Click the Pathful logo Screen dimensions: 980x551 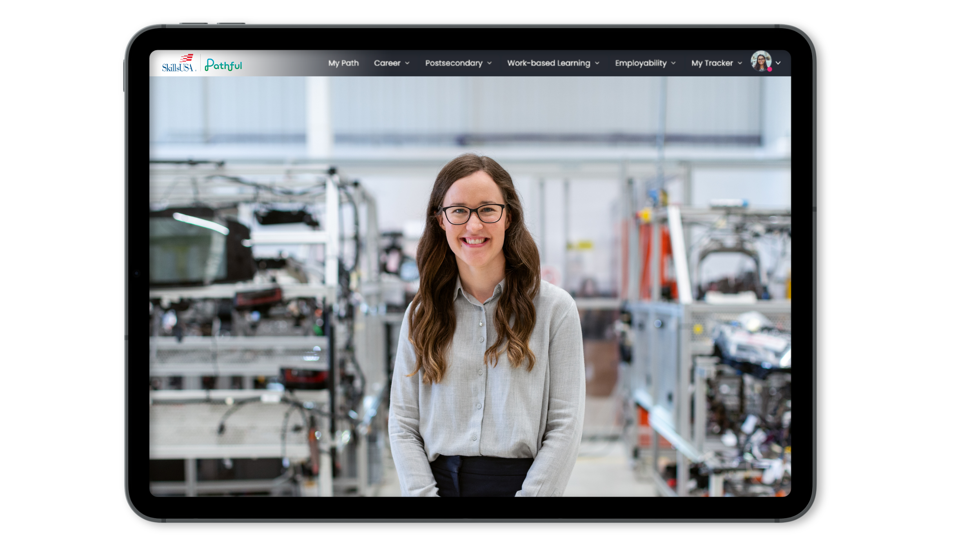[223, 65]
